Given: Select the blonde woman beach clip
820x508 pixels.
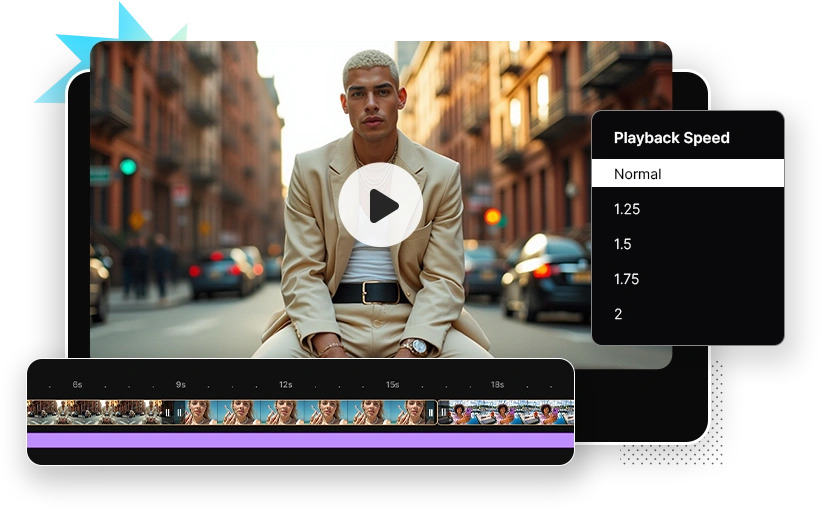Looking at the screenshot, I should click(305, 412).
